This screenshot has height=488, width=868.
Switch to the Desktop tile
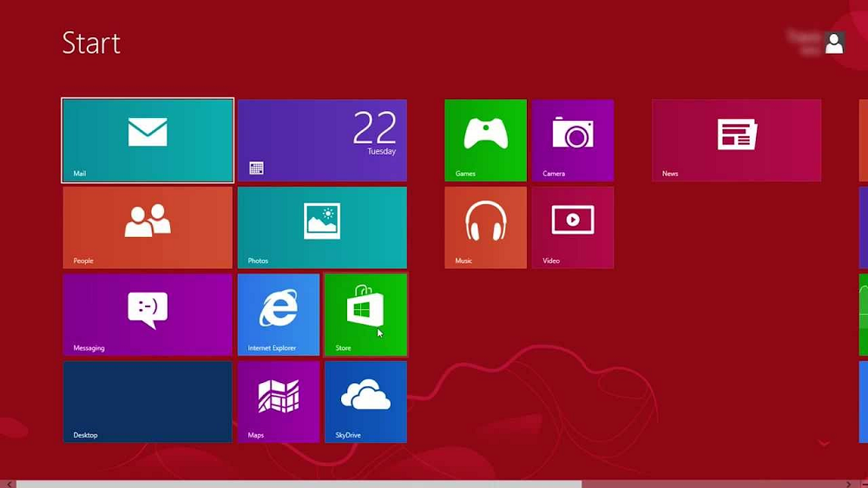point(148,402)
